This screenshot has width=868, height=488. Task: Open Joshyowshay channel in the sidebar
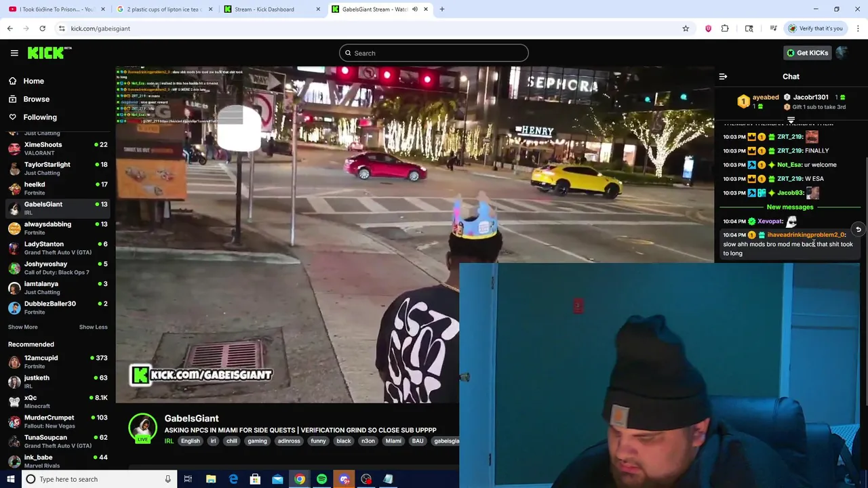tap(58, 268)
